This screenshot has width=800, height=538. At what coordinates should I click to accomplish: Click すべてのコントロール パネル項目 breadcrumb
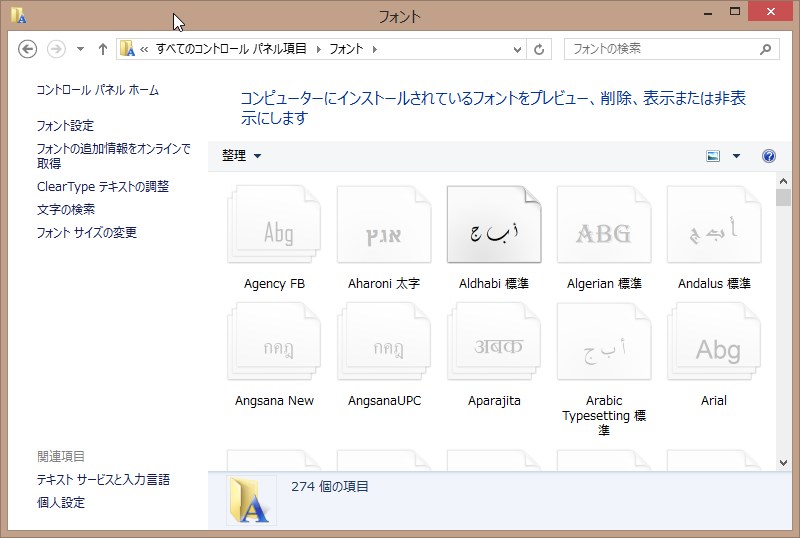coord(231,49)
